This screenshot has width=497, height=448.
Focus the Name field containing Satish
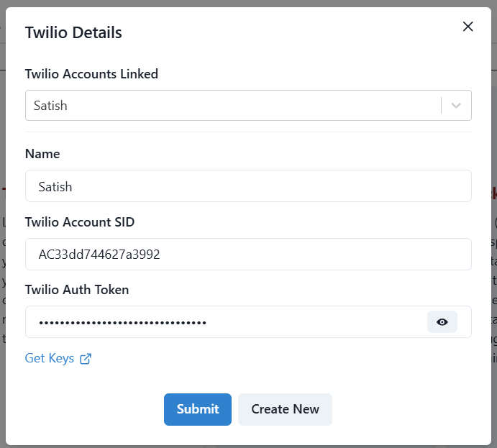(x=248, y=186)
